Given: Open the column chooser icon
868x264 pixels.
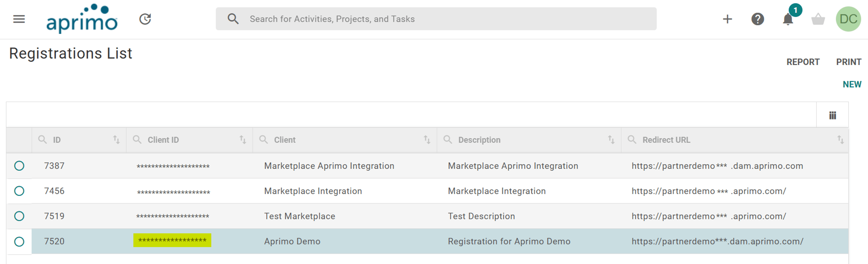Looking at the screenshot, I should click(x=833, y=115).
